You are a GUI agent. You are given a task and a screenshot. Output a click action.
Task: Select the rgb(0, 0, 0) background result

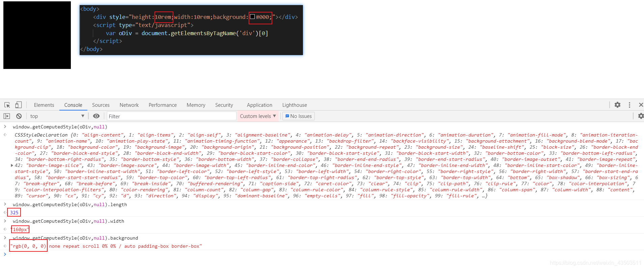[28, 246]
